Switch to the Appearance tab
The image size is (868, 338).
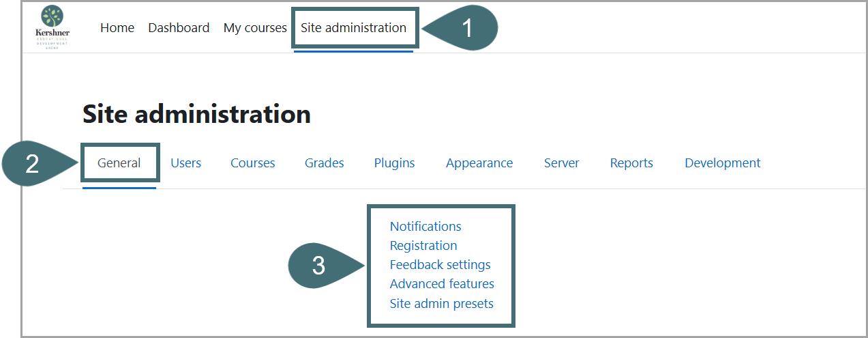click(x=479, y=163)
